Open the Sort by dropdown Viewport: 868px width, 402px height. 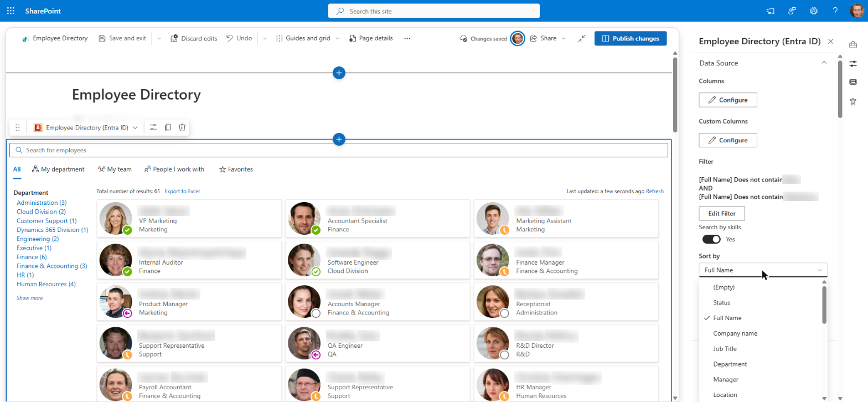tap(763, 270)
